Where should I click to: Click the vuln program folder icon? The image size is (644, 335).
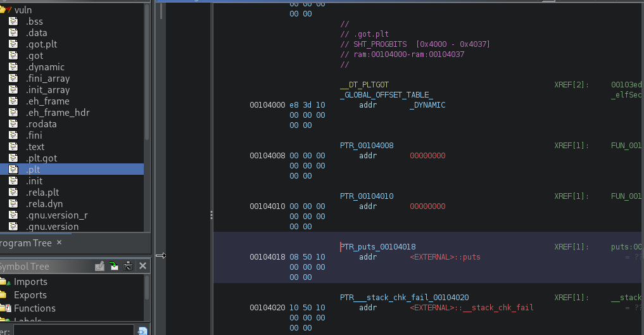click(6, 10)
